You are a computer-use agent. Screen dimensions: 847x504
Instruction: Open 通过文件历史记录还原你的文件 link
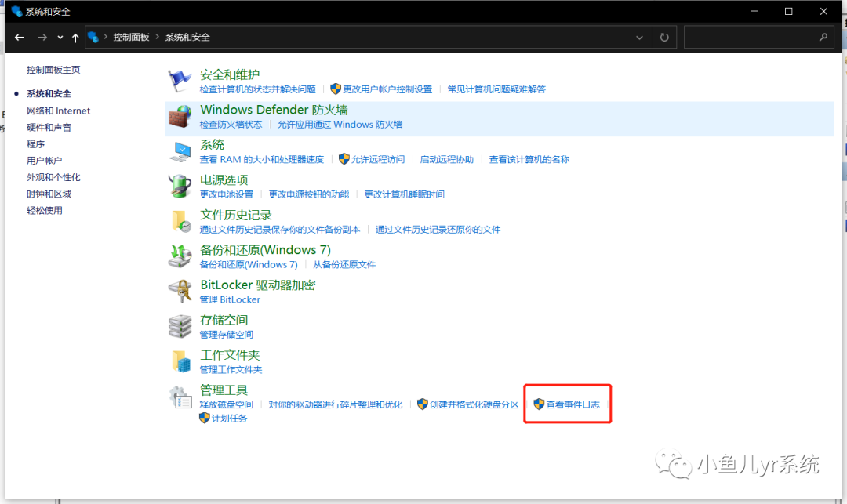click(438, 230)
